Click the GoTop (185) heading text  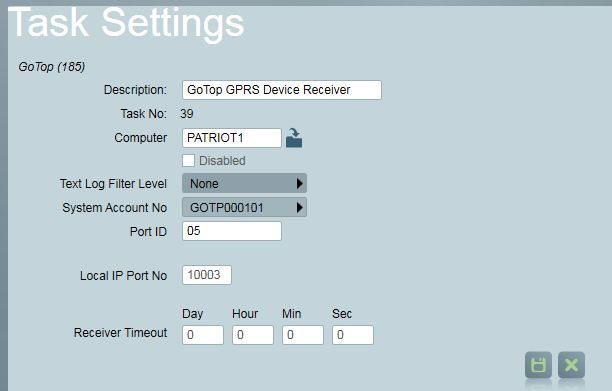pos(52,67)
